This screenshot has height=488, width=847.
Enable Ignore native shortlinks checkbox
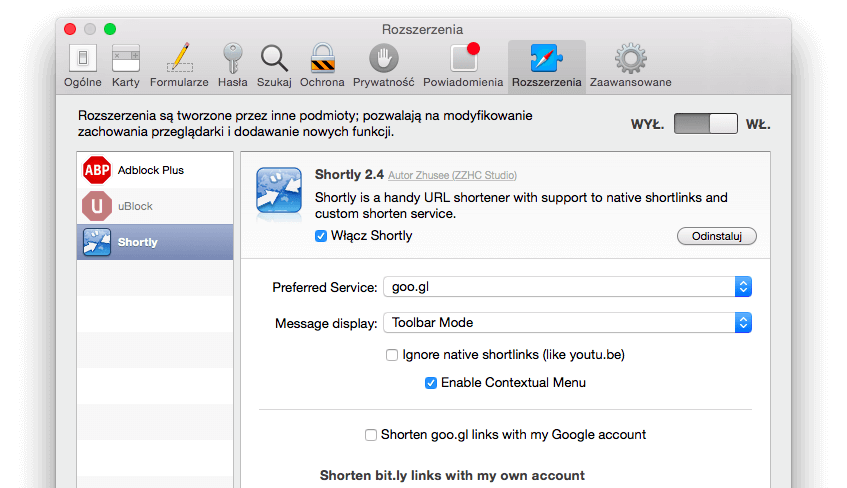(392, 355)
